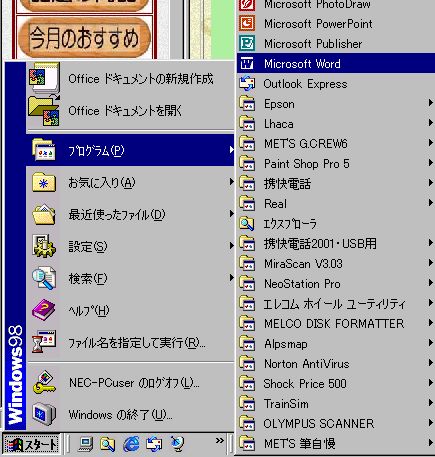435x457 pixels.
Task: Expand the 検索(F) submenu arrow
Action: (231, 278)
